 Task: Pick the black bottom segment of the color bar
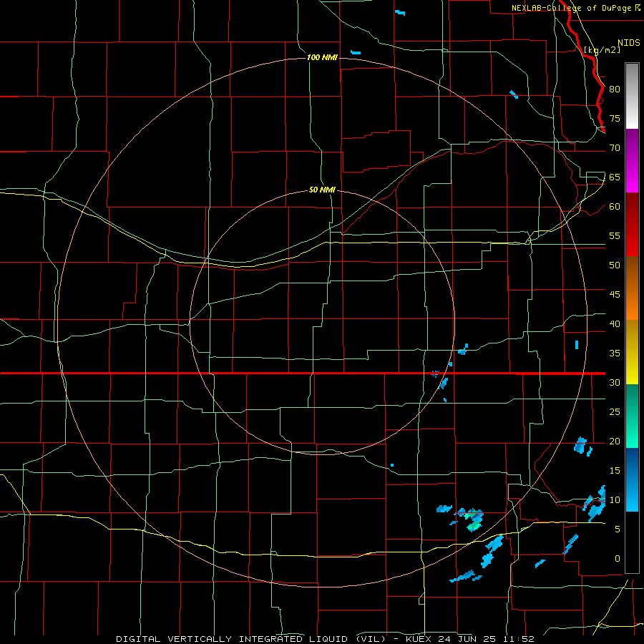pyautogui.click(x=632, y=542)
